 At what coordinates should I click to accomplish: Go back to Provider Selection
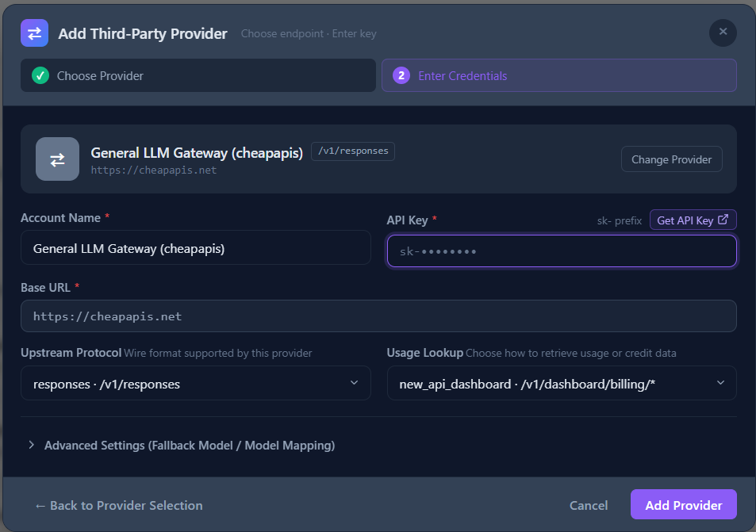tap(119, 506)
